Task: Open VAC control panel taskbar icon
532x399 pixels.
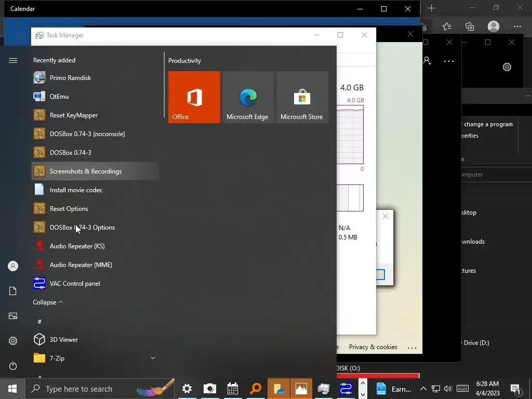Action: pyautogui.click(x=347, y=389)
